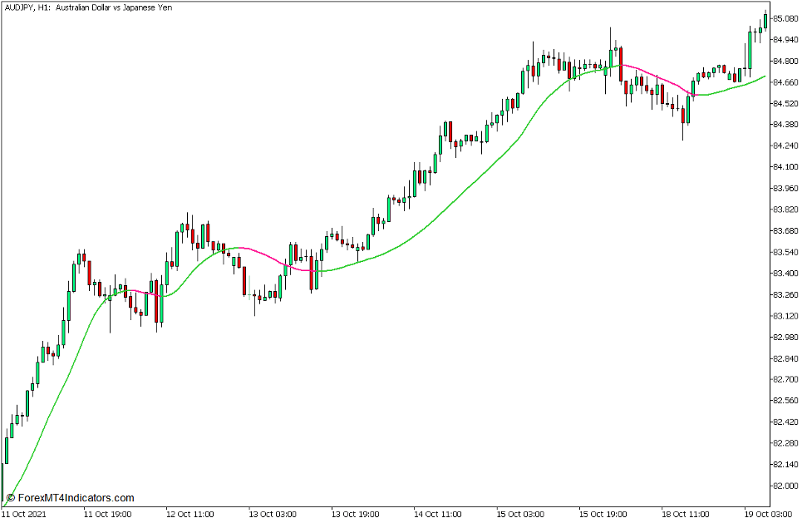Open the ForexMT4Indicators.com watermark link

(x=70, y=497)
